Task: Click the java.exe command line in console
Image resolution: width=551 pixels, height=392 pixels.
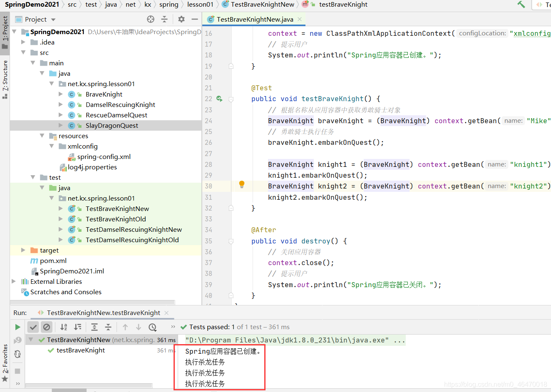Action: [295, 340]
